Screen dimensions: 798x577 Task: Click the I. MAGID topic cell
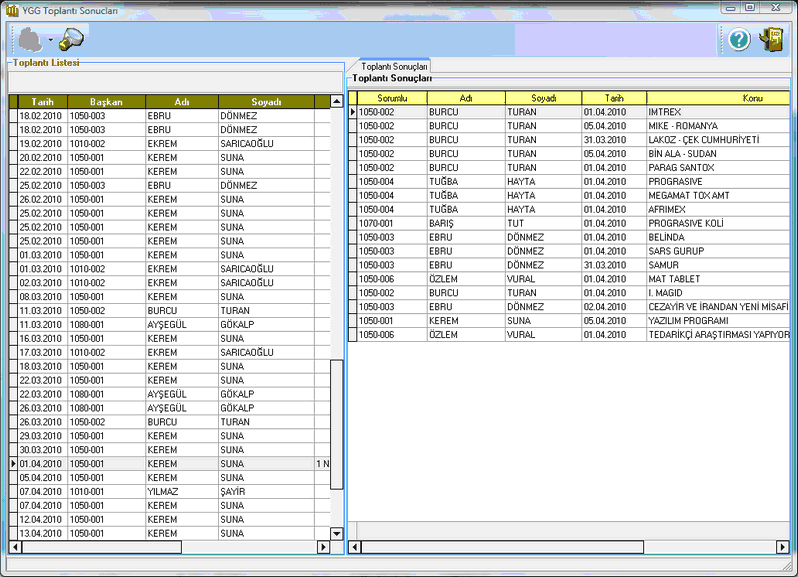point(718,293)
